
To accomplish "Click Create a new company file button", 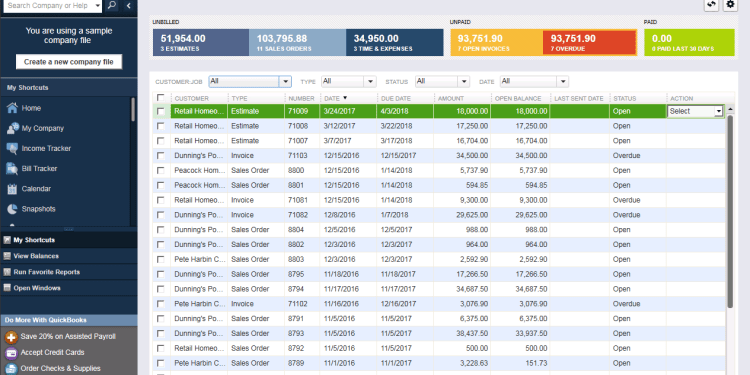I will tap(68, 62).
